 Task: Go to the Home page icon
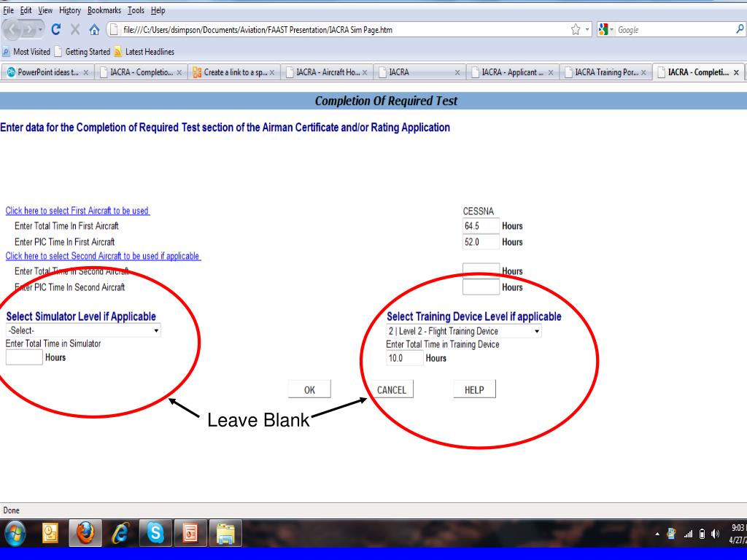tap(94, 29)
